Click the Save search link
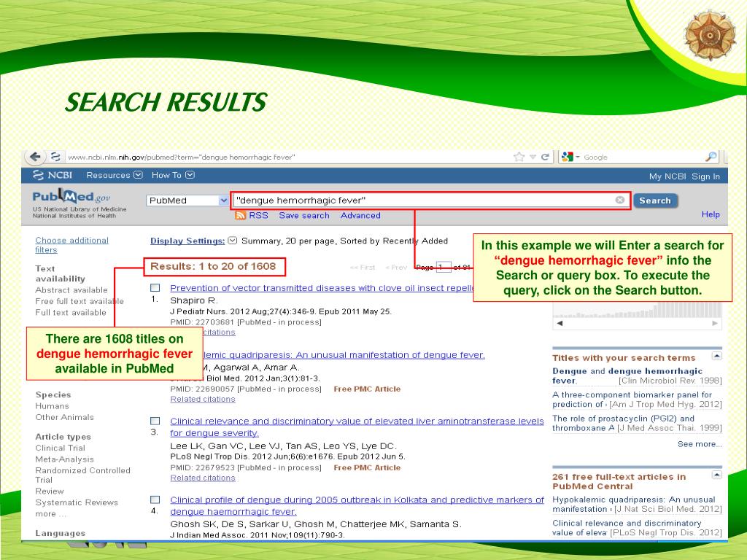This screenshot has width=747, height=560. (304, 215)
